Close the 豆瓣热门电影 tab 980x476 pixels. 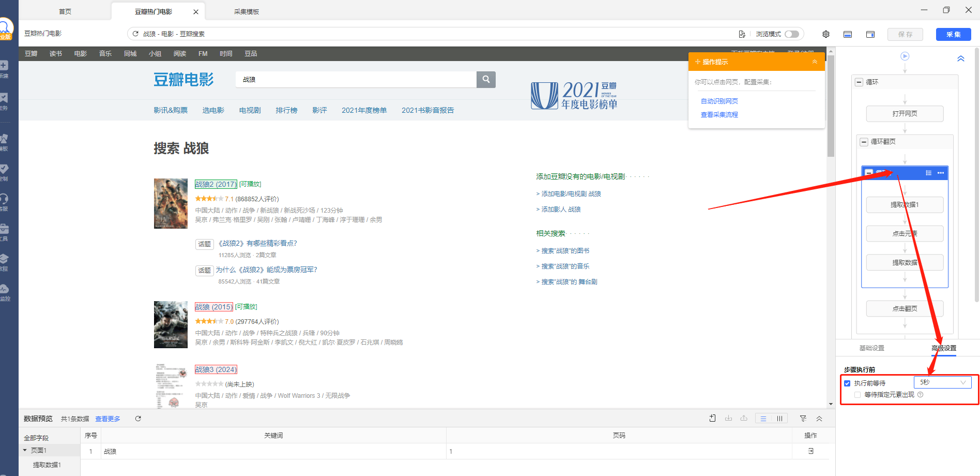196,12
